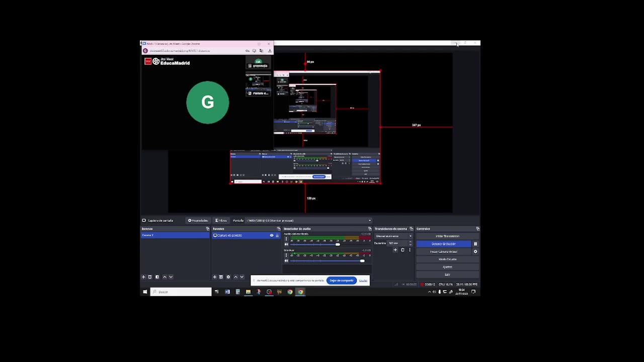
Task: Click Dejar de compartir to stop sharing
Action: [x=342, y=281]
